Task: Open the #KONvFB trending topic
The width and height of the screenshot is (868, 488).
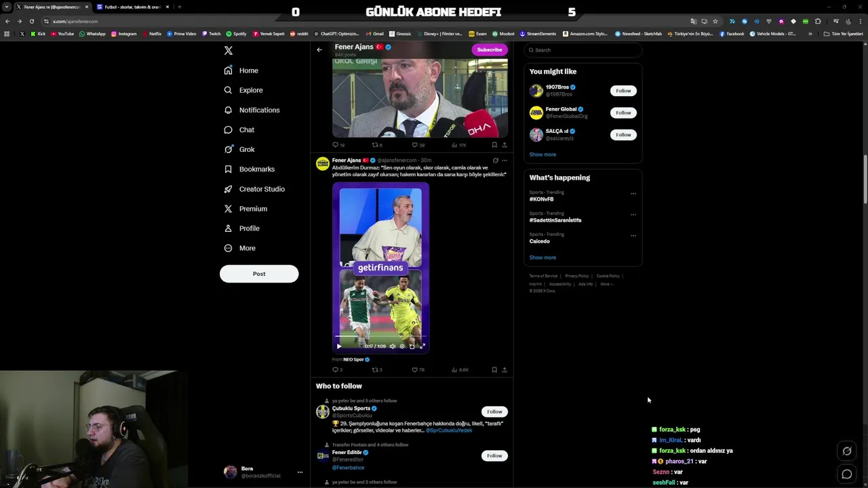Action: [x=542, y=199]
